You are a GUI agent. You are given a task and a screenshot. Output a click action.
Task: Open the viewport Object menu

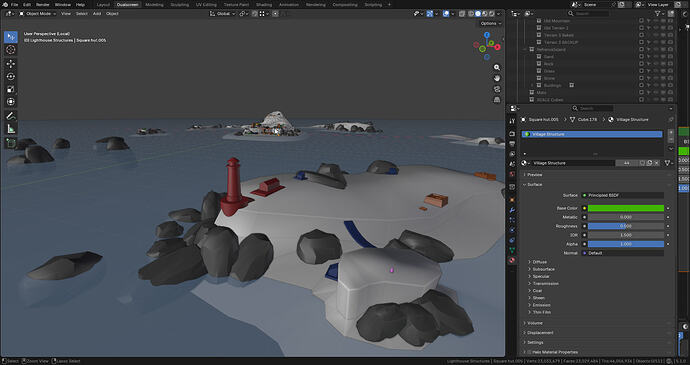112,14
